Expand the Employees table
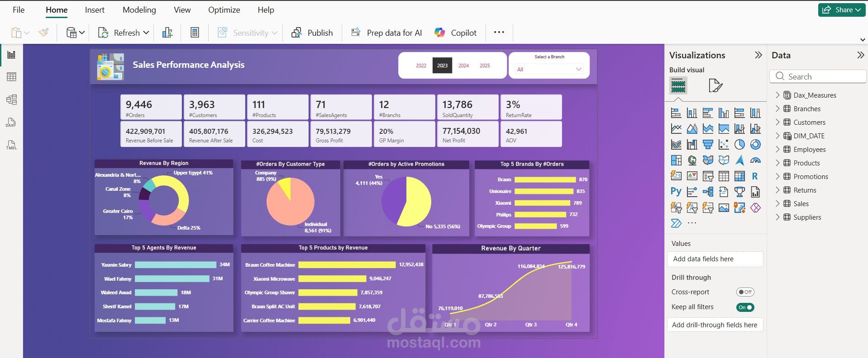 click(x=777, y=149)
